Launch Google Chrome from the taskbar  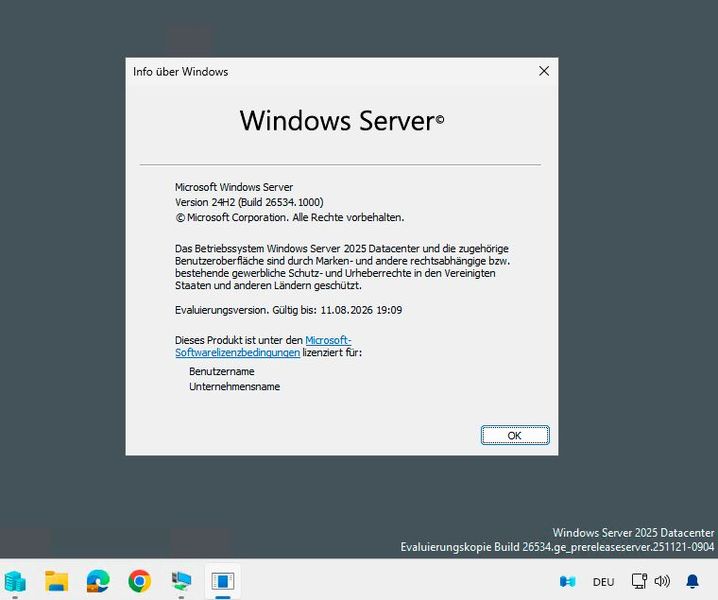click(x=140, y=582)
